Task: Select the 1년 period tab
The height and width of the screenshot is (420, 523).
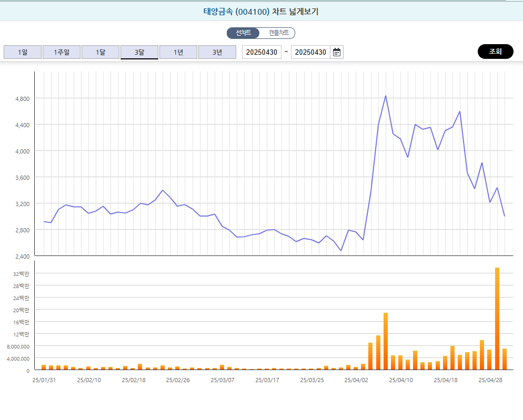Action: (x=178, y=52)
